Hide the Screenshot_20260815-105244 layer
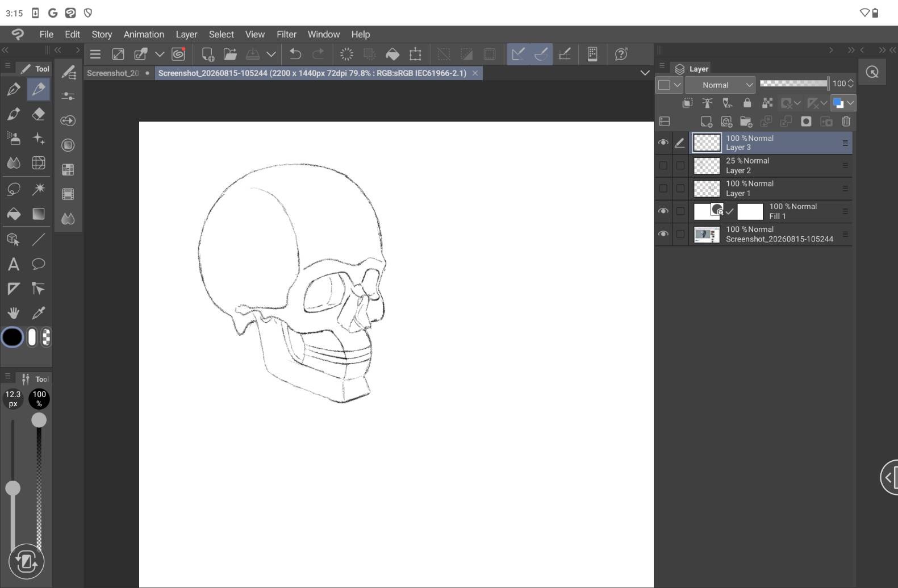 click(x=663, y=234)
